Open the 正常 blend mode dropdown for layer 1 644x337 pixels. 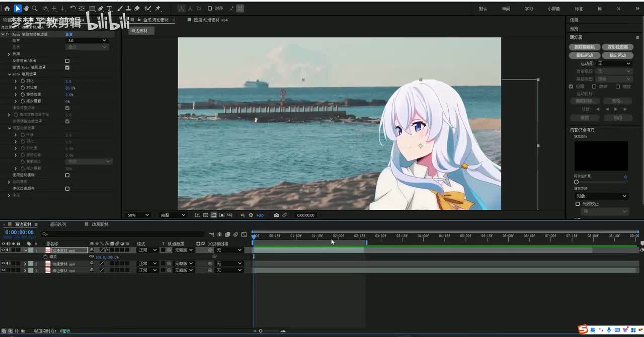tap(147, 250)
